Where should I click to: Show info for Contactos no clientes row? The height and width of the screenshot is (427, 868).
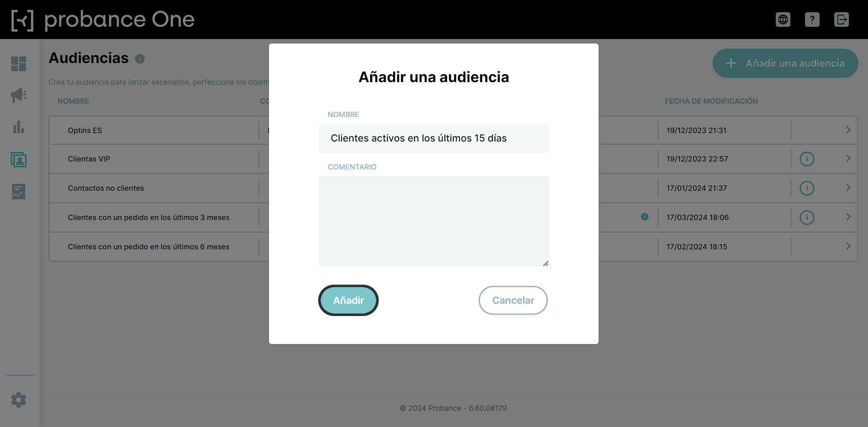point(807,188)
